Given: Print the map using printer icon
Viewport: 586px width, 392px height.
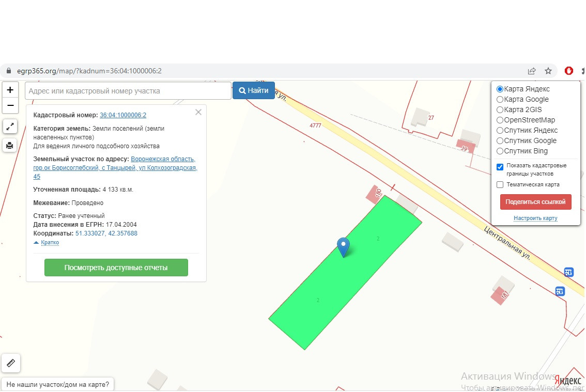Looking at the screenshot, I should pos(10,145).
